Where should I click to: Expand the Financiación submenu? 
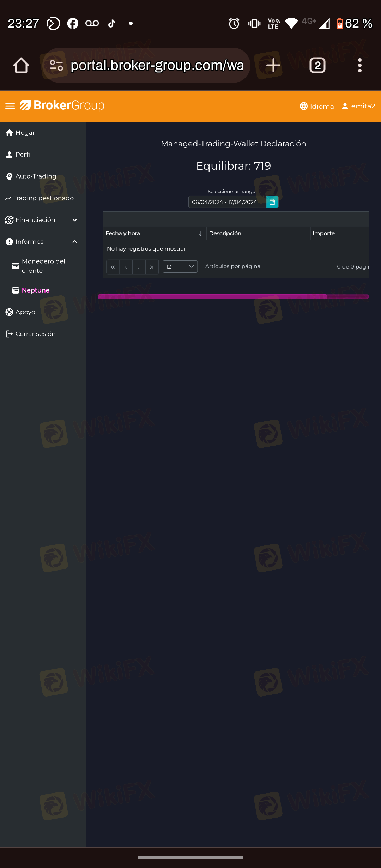pos(42,220)
